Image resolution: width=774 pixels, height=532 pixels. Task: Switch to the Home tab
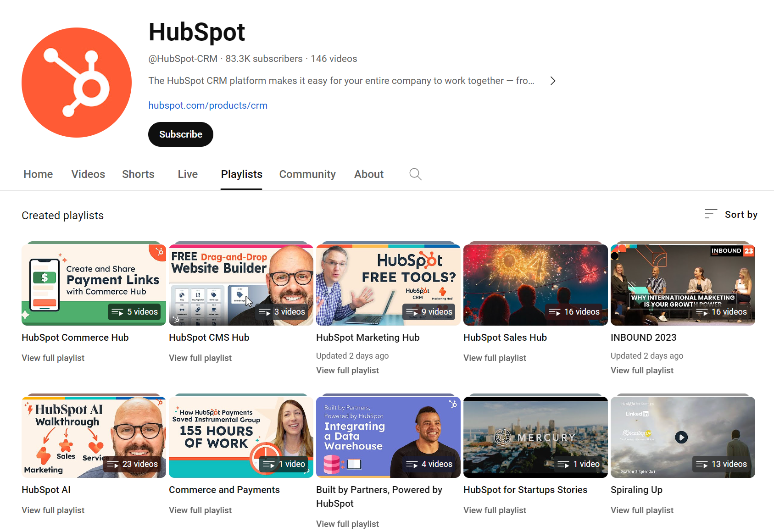point(38,174)
